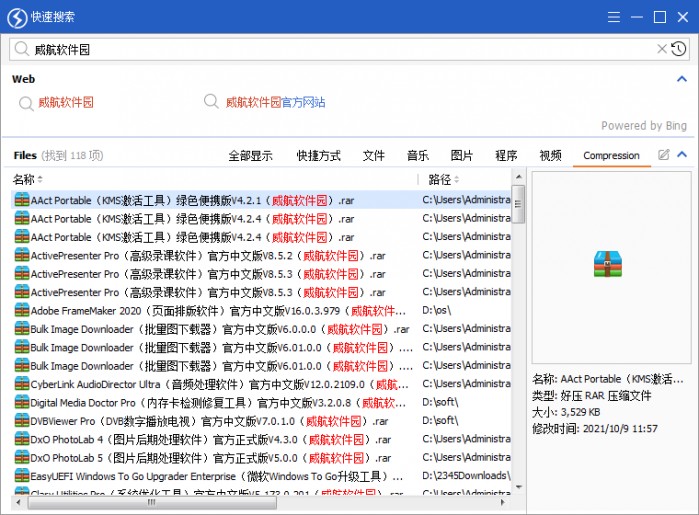Select the 全部显示 tab
Screen dimensions: 699x515
coord(250,156)
